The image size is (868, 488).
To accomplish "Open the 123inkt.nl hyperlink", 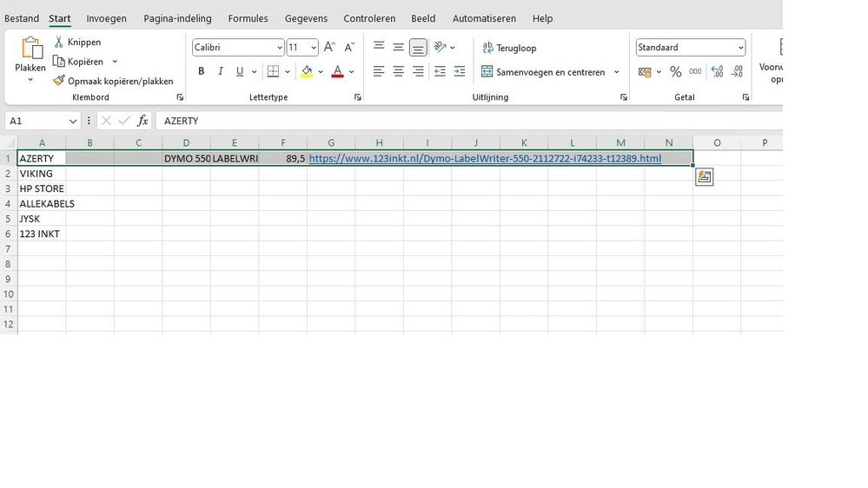I will (x=485, y=158).
